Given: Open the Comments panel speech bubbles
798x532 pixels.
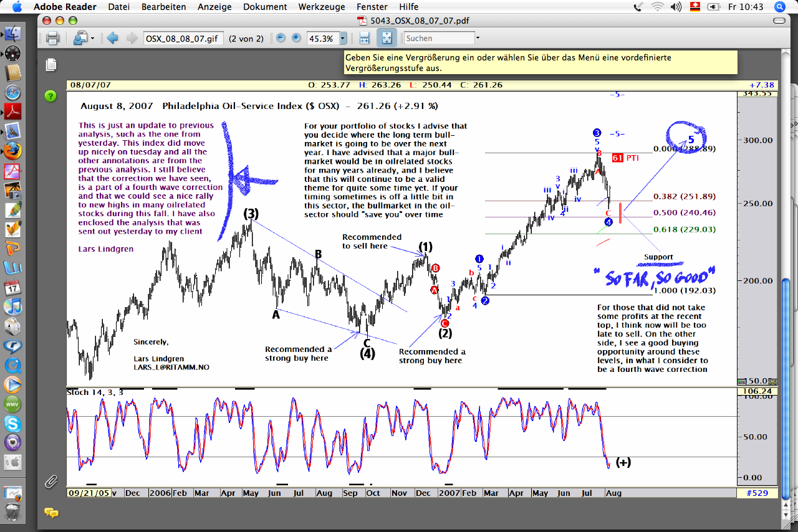Looking at the screenshot, I should [x=51, y=513].
